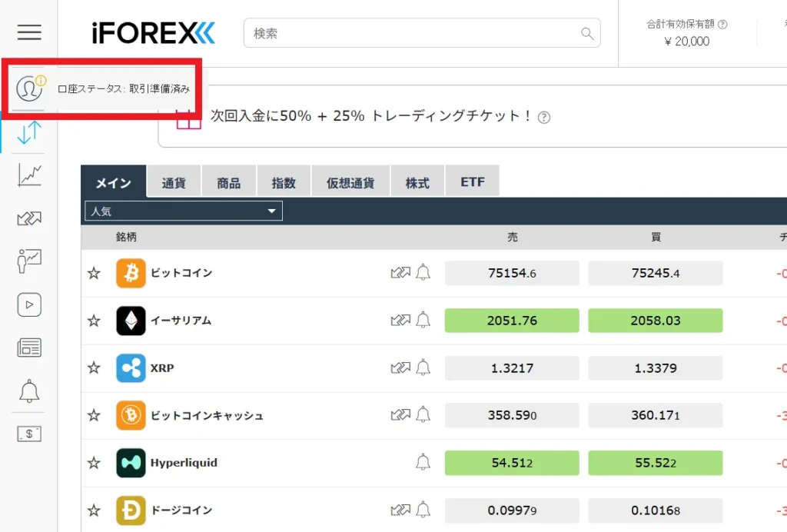The width and height of the screenshot is (787, 532).
Task: Select the メイン tab
Action: 114,183
